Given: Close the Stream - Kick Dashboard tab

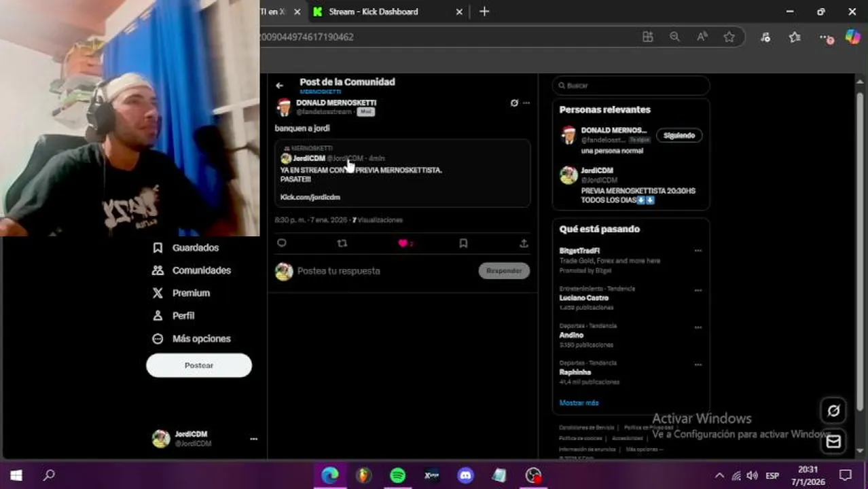Looking at the screenshot, I should [459, 12].
